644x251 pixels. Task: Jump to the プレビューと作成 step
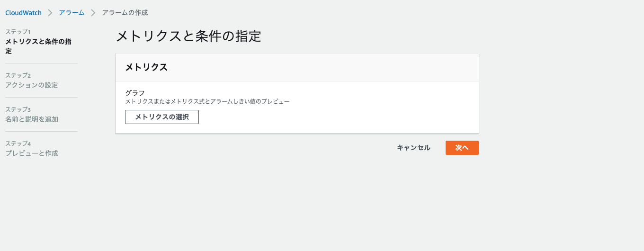pyautogui.click(x=32, y=153)
